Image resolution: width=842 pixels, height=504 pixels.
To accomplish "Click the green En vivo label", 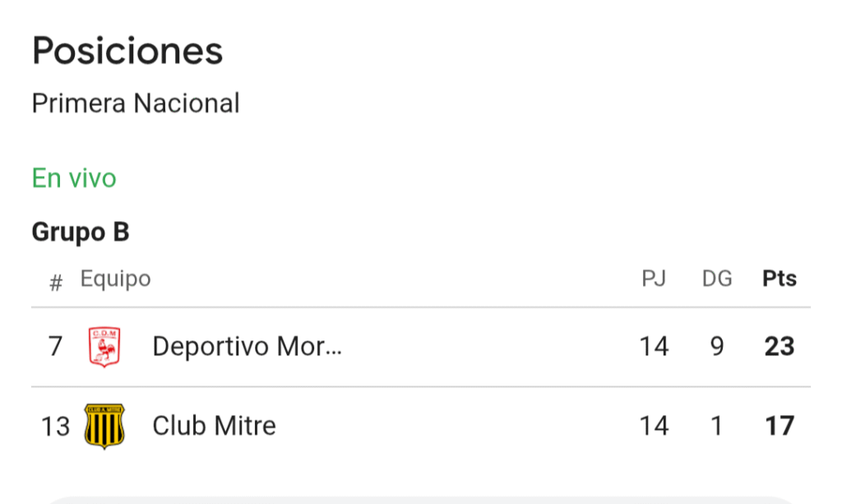I will point(74,178).
